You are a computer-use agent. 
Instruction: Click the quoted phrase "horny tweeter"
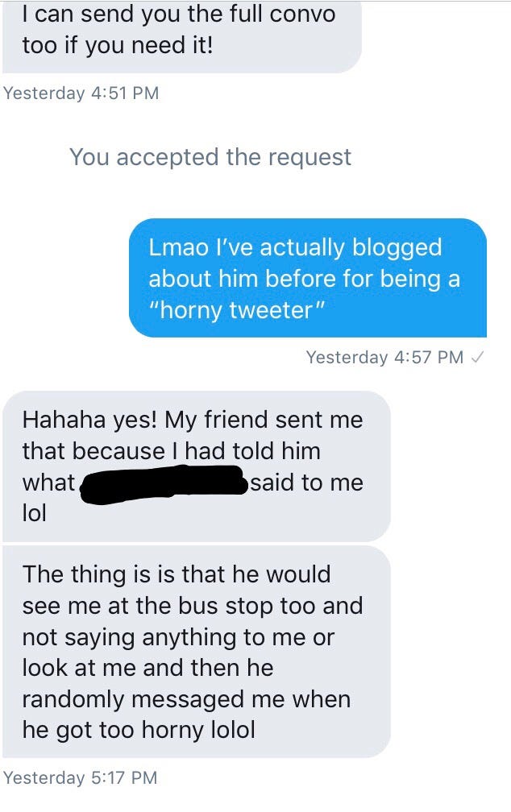click(237, 310)
